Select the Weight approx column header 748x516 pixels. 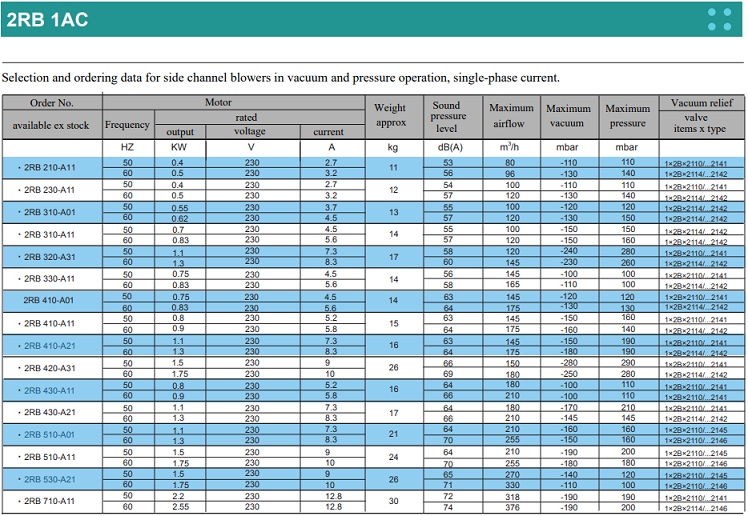click(x=390, y=115)
